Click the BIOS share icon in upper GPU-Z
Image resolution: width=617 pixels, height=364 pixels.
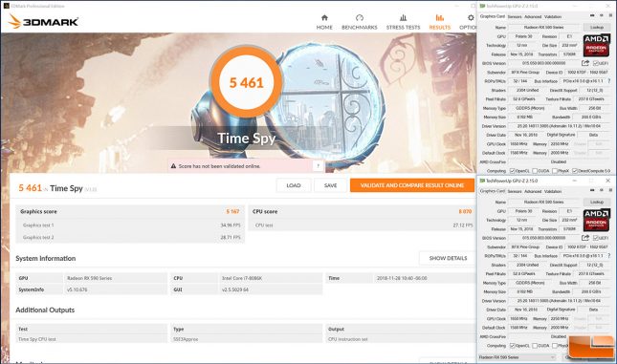[585, 63]
